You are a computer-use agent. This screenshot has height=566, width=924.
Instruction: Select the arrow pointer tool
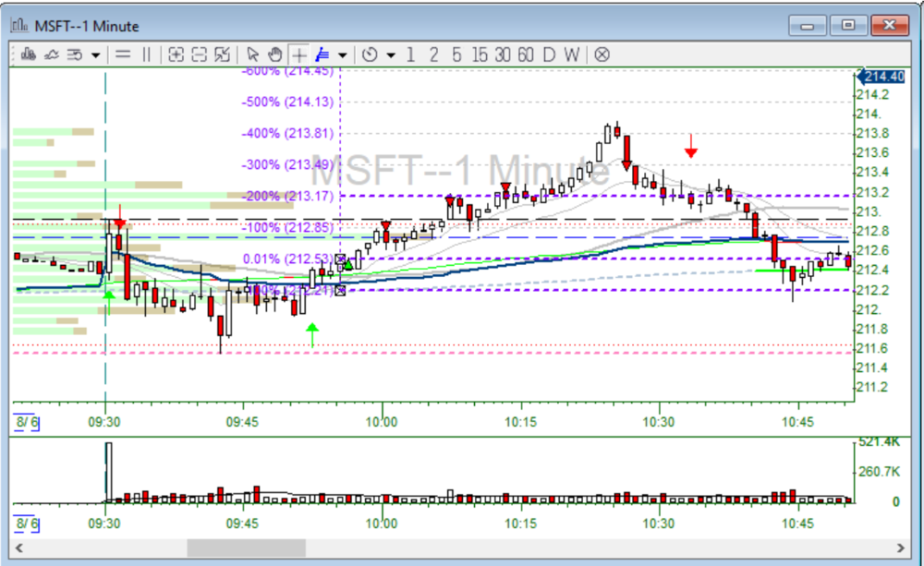click(x=253, y=54)
